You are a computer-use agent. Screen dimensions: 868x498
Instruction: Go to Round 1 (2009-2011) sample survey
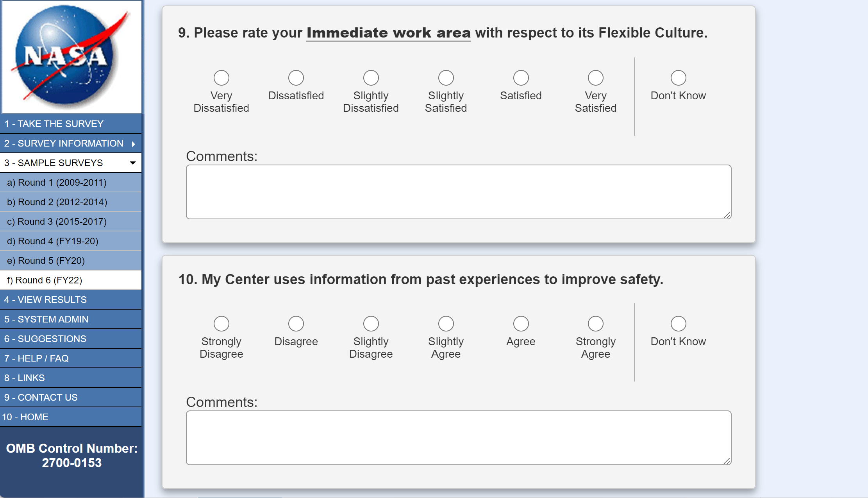57,183
